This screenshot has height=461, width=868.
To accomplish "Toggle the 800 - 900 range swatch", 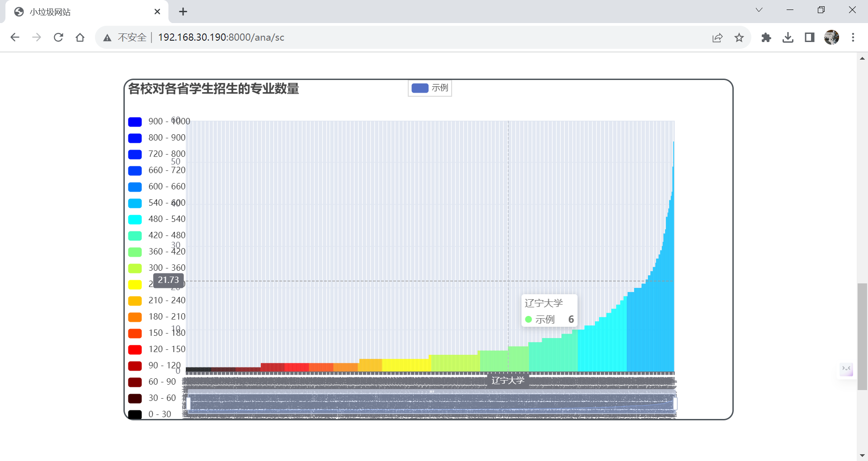I will pos(135,138).
